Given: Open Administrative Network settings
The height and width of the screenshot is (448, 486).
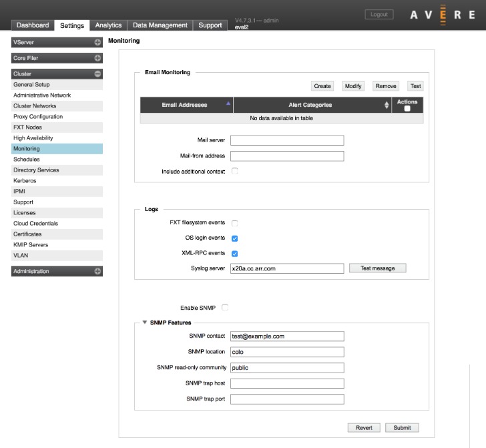Looking at the screenshot, I should click(x=57, y=95).
